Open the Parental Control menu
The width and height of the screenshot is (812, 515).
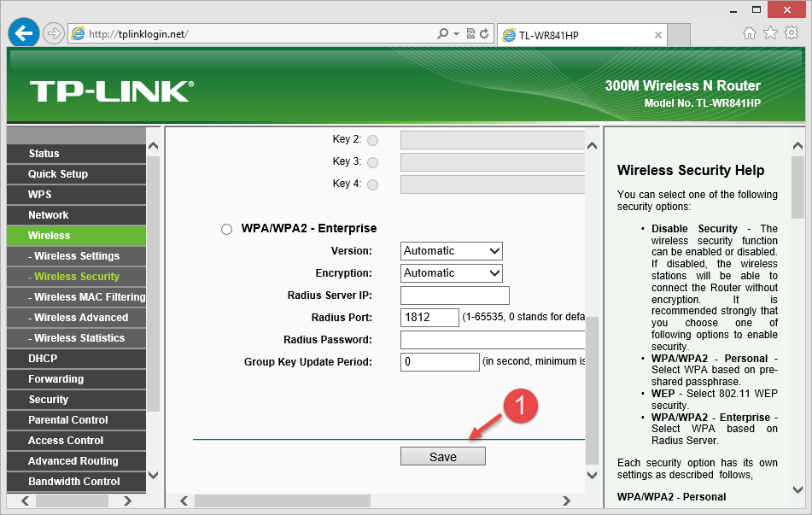[77, 420]
